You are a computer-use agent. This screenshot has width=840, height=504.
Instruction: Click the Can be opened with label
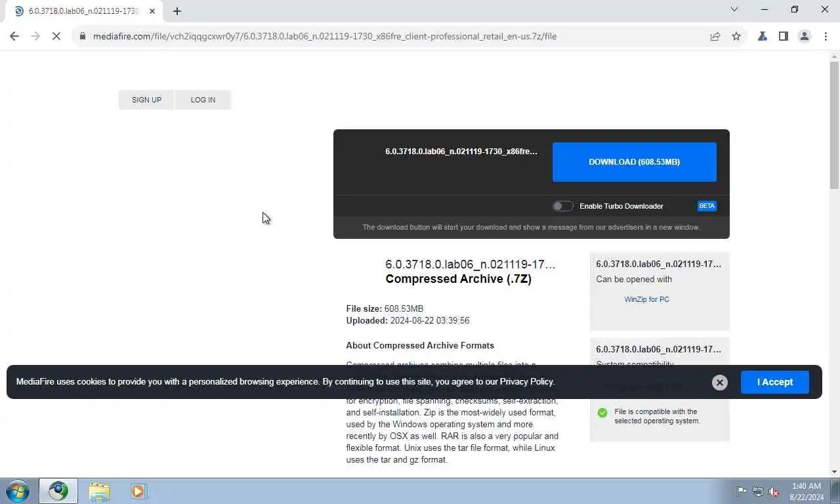(x=634, y=279)
